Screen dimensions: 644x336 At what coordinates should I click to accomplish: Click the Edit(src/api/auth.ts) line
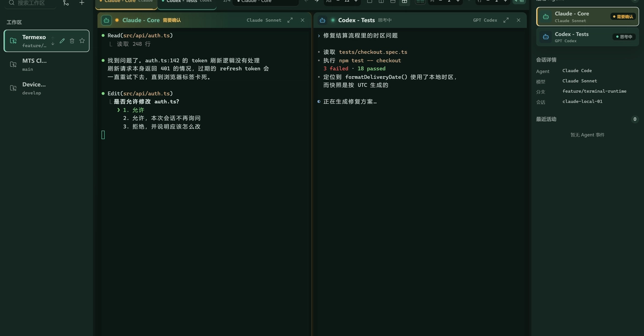pyautogui.click(x=140, y=93)
